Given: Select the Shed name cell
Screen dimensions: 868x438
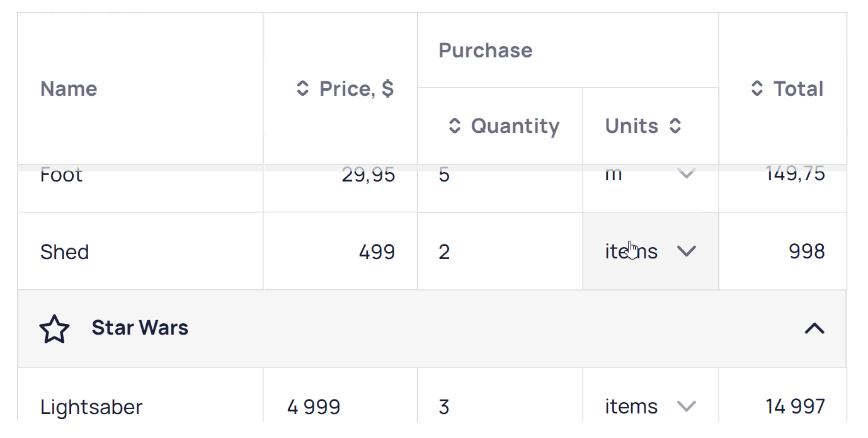Looking at the screenshot, I should click(x=65, y=252).
